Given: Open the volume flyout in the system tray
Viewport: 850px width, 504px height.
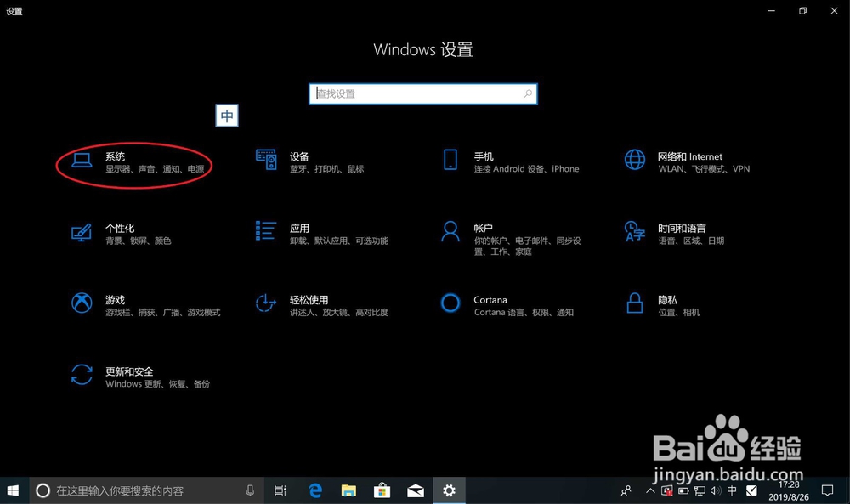Looking at the screenshot, I should click(714, 490).
